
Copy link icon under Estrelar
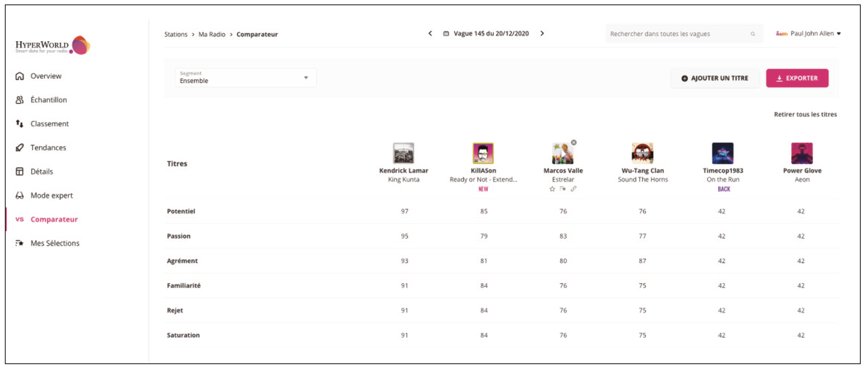click(573, 189)
